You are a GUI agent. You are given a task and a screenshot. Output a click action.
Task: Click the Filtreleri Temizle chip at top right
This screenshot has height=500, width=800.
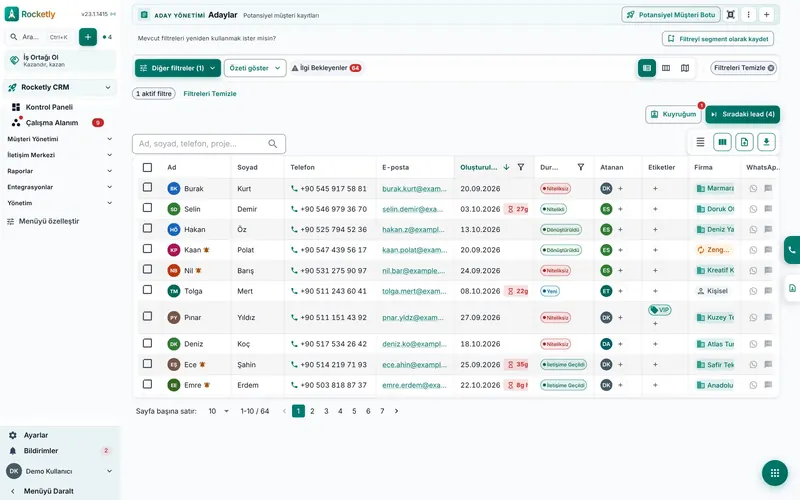pos(743,68)
